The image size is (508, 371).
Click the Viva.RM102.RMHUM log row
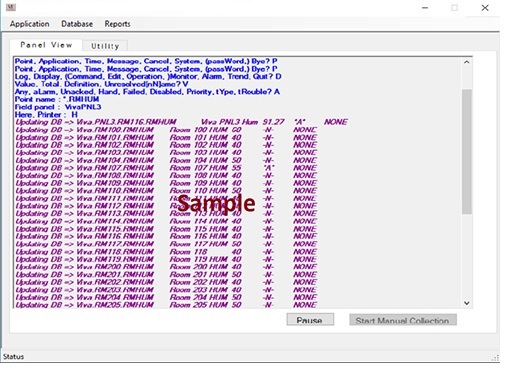click(x=166, y=145)
